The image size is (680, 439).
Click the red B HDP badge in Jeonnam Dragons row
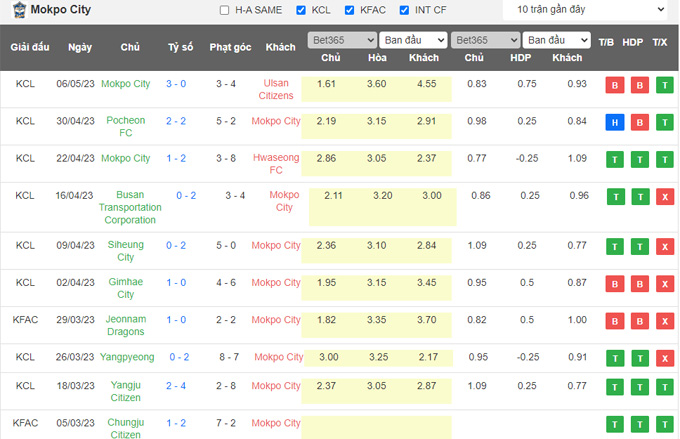point(637,320)
